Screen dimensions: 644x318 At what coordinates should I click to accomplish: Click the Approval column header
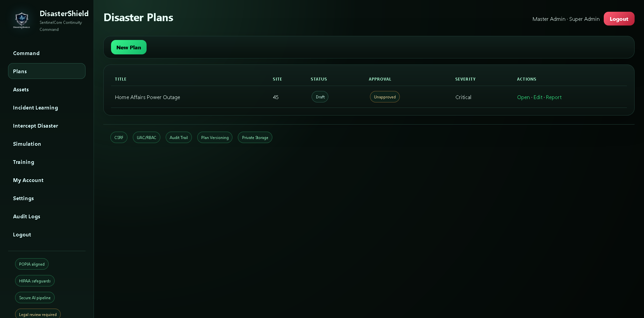click(x=380, y=79)
